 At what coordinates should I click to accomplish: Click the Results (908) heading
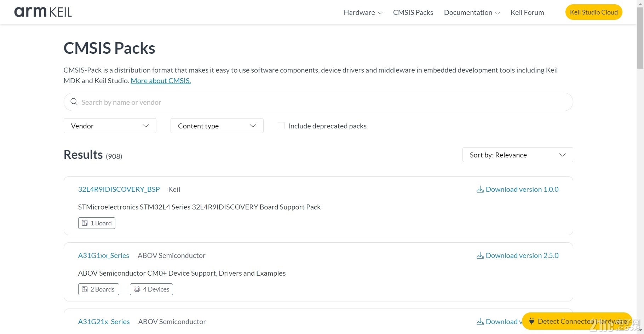(x=93, y=155)
